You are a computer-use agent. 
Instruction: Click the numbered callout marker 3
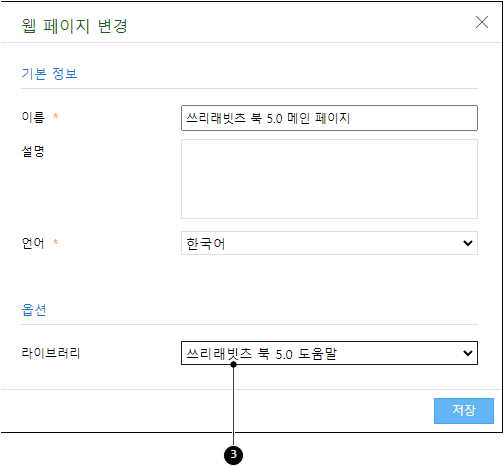point(233,455)
